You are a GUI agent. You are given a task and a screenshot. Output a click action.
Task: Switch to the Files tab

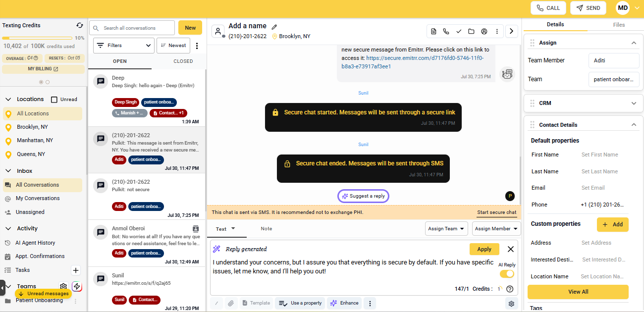click(619, 25)
